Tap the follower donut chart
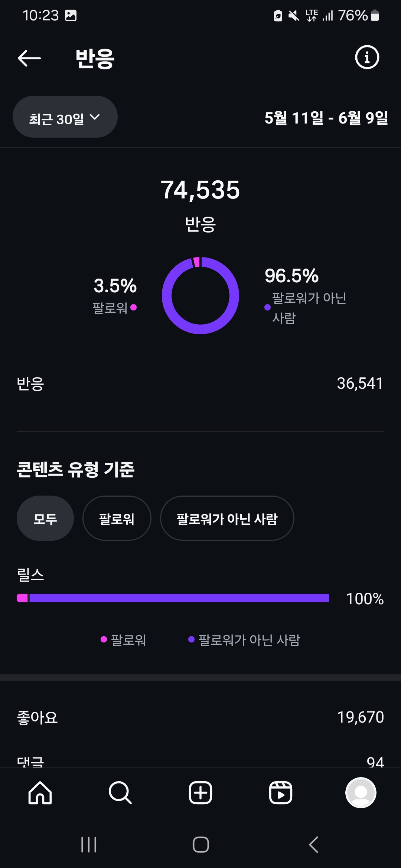The width and height of the screenshot is (401, 868). (x=200, y=296)
